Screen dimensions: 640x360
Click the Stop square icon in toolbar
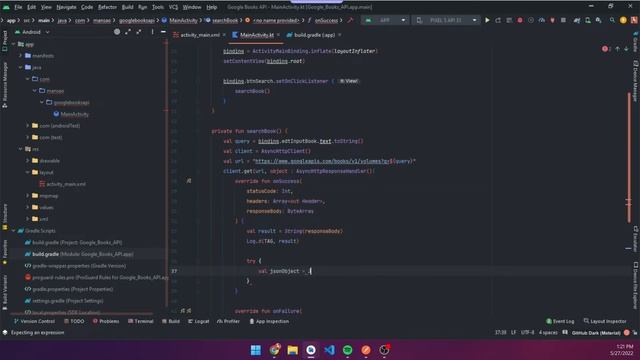tap(563, 20)
